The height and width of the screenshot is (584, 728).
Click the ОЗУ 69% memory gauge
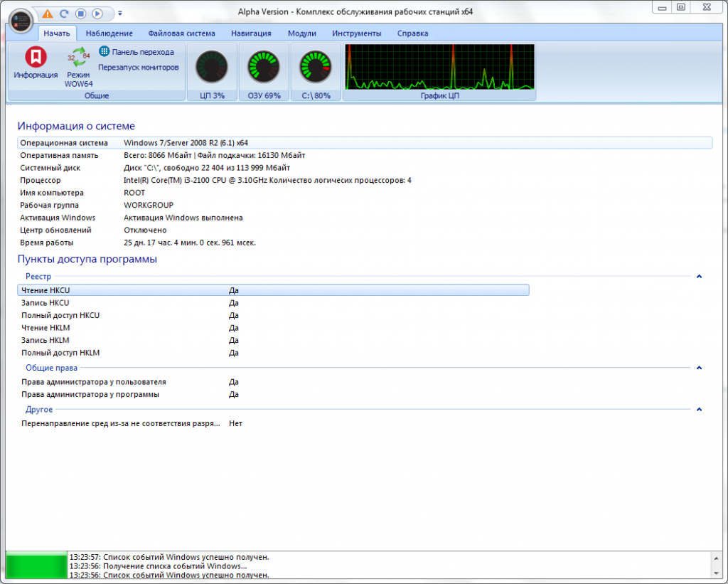pos(264,68)
